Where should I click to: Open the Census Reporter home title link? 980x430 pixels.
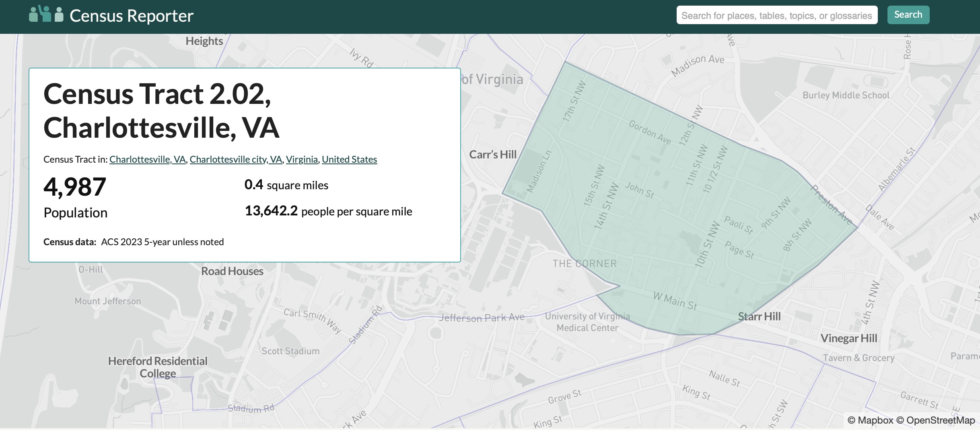[x=131, y=16]
